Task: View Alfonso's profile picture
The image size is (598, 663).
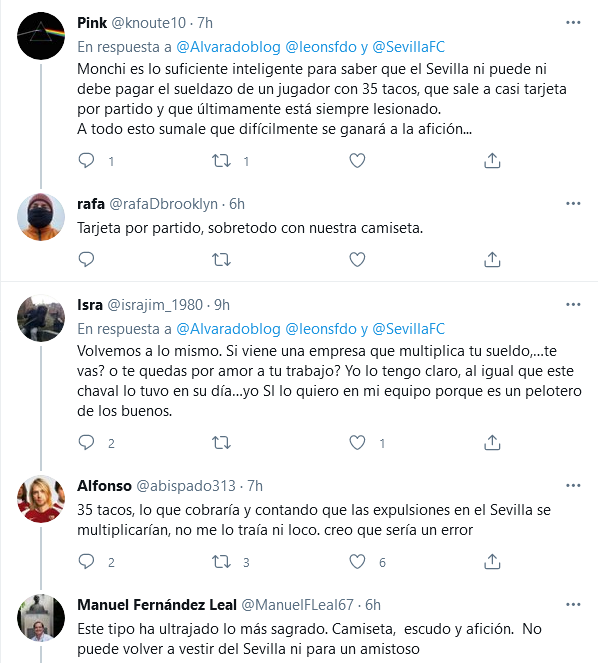Action: 41,499
